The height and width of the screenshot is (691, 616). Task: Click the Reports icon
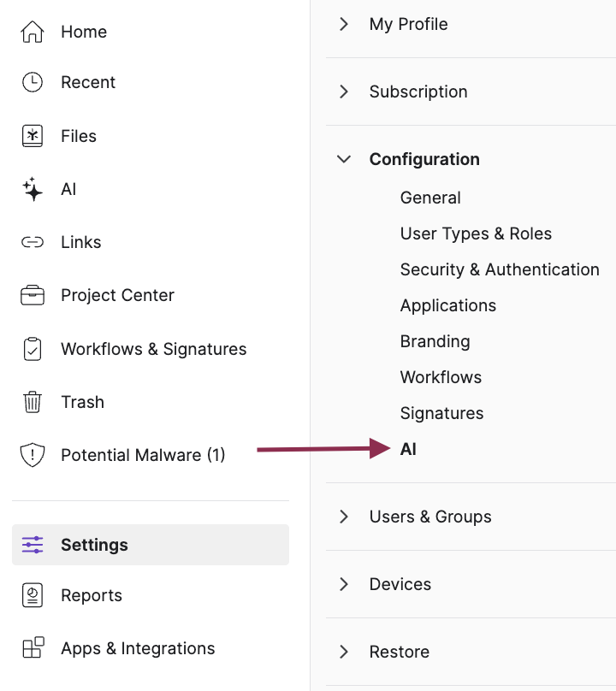pyautogui.click(x=33, y=595)
